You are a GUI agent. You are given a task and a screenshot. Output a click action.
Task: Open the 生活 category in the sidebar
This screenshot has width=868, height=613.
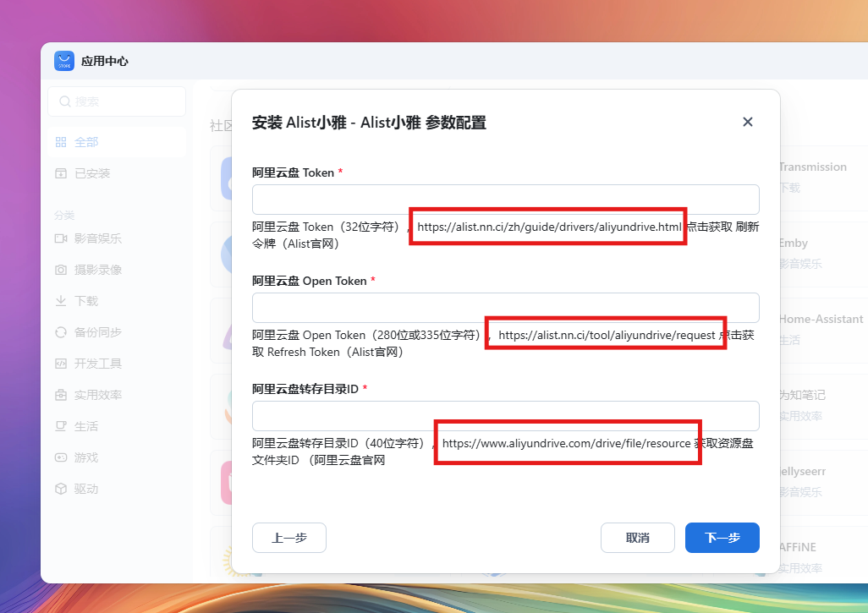click(117, 426)
